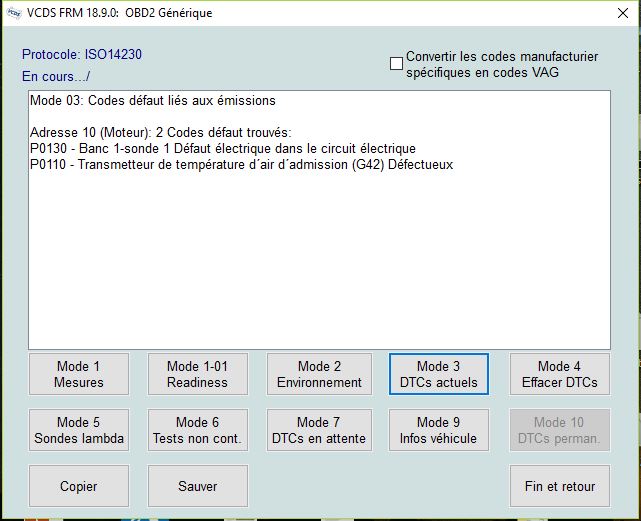Select Mode 3 DTCs actuels
Screen dimensions: 641x521
pyautogui.click(x=439, y=374)
